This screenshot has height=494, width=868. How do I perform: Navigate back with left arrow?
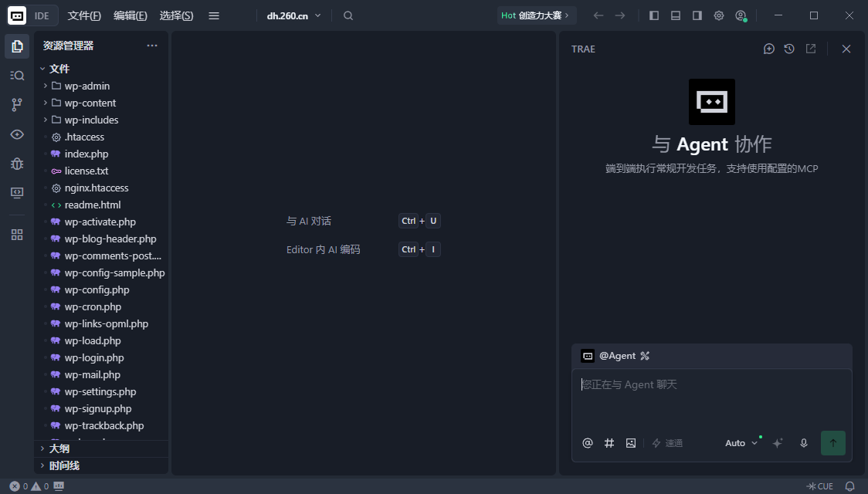click(598, 15)
